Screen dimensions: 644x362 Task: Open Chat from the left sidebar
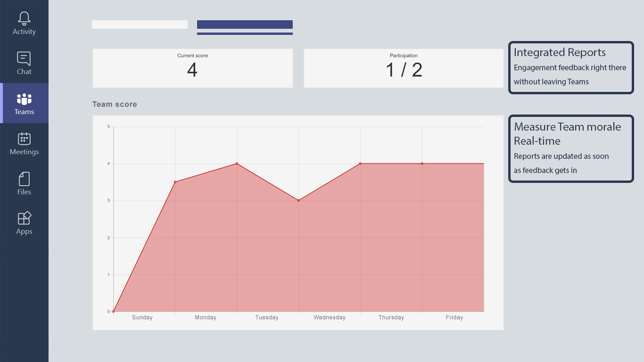pos(24,64)
